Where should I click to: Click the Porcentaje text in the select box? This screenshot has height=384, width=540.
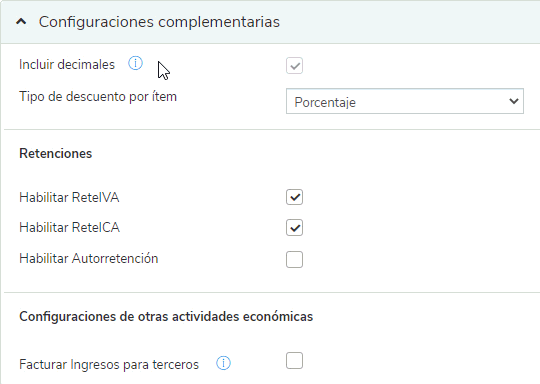click(325, 102)
